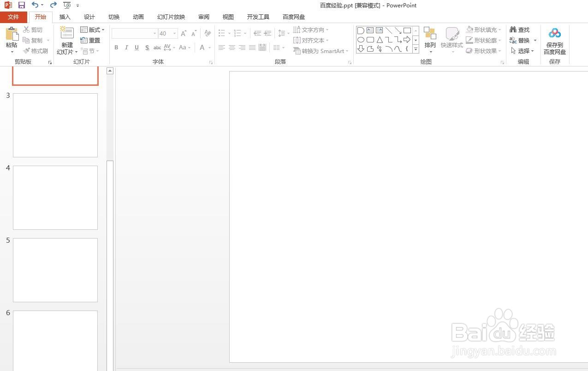Toggle text Shadow formatting

pos(147,48)
